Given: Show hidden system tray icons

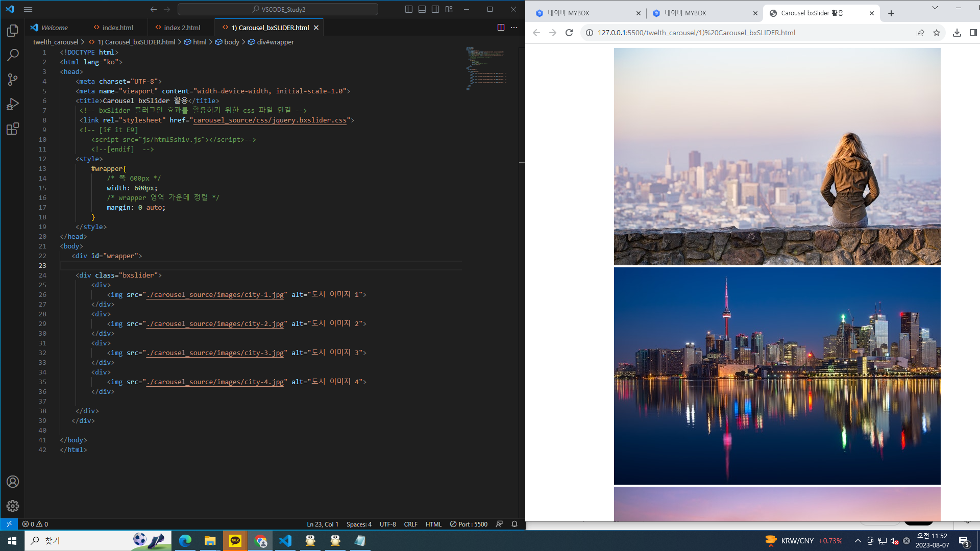Looking at the screenshot, I should (857, 541).
